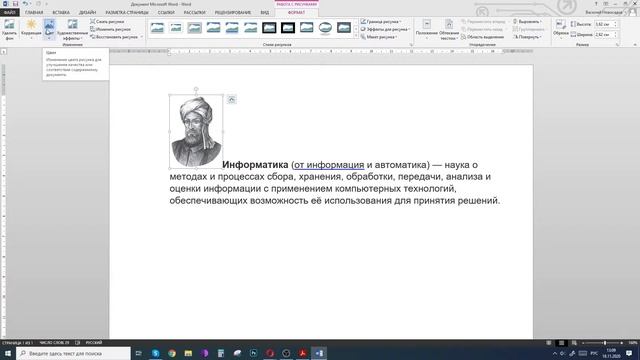Open Область выделения (Selection Pane)
The height and width of the screenshot is (360, 640).
tap(482, 37)
